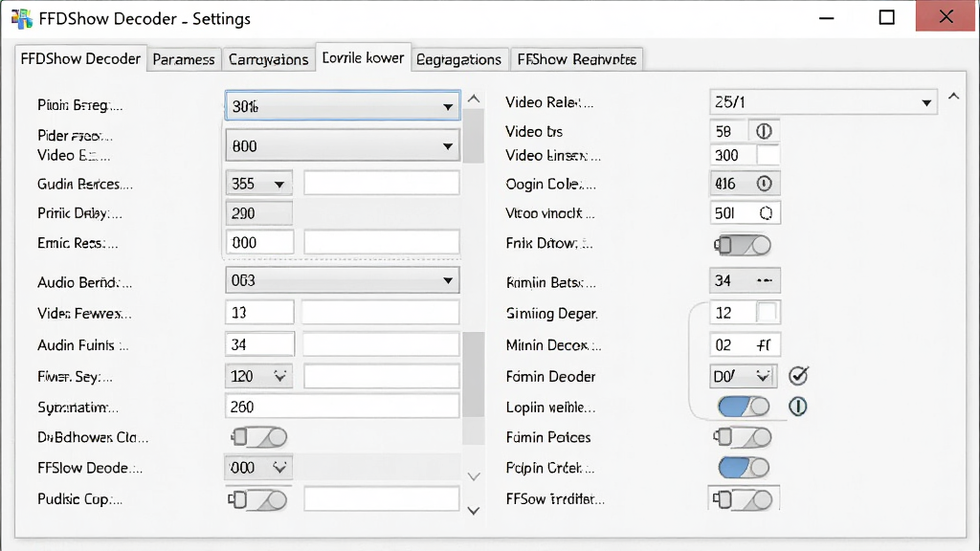
Task: Click the light chevron above bottom scroll arrow
Action: tap(474, 476)
